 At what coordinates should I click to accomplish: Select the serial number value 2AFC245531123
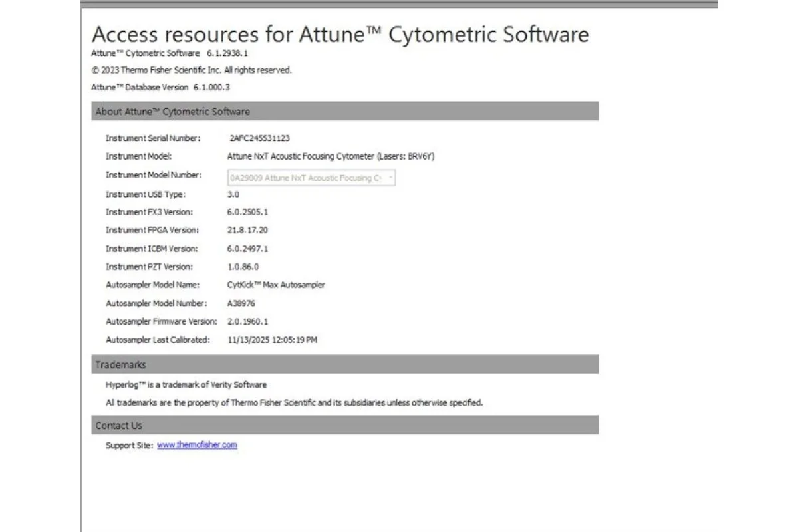click(259, 138)
